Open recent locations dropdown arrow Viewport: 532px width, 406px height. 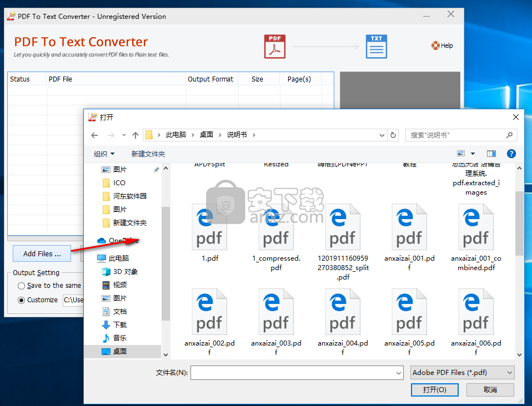(x=124, y=135)
